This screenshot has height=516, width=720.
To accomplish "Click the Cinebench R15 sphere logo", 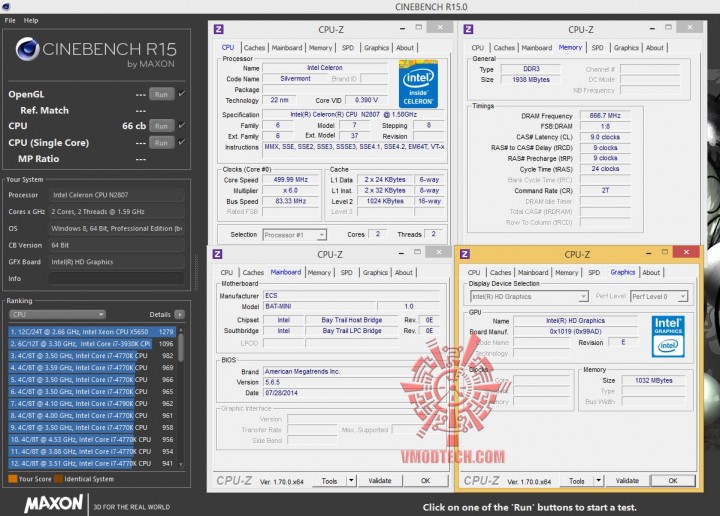I will 27,49.
